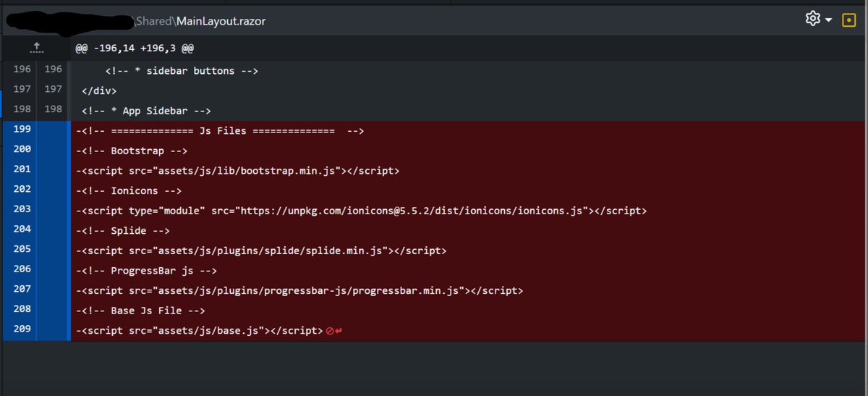Expand the settings gear dropdown arrow
This screenshot has height=396, width=868.
click(x=828, y=20)
